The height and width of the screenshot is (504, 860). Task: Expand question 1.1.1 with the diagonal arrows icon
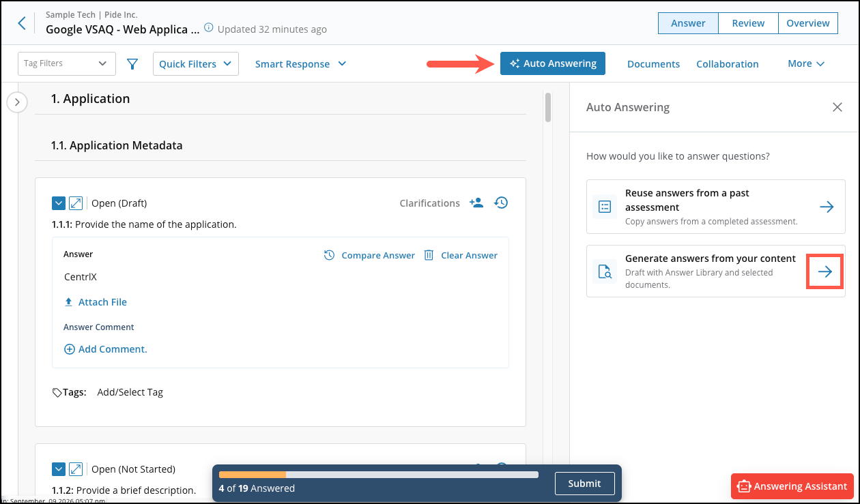(76, 203)
